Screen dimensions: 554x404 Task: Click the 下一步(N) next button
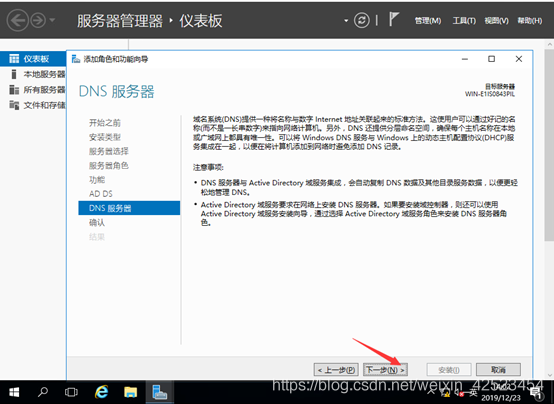coord(385,370)
